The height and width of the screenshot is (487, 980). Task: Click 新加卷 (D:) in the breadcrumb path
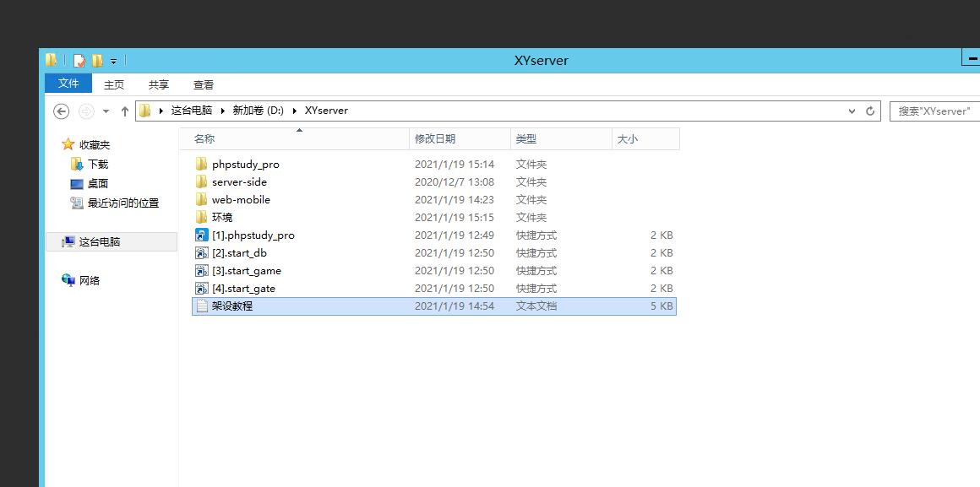(x=258, y=111)
